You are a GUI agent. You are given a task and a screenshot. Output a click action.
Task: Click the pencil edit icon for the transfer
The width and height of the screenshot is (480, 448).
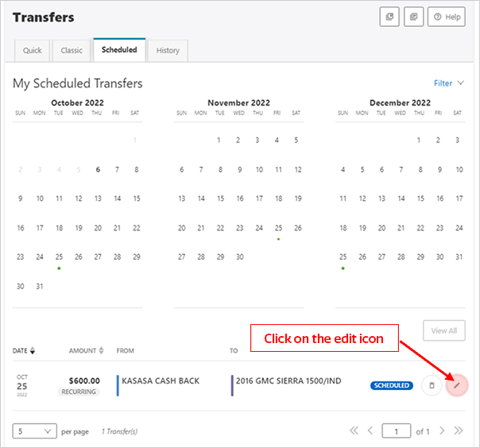pyautogui.click(x=456, y=385)
